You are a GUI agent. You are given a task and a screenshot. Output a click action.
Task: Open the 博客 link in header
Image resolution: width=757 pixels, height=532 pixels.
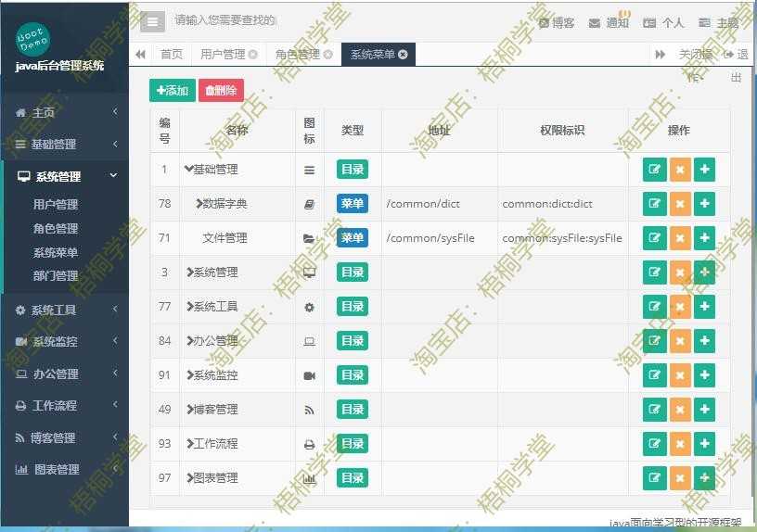pyautogui.click(x=557, y=22)
